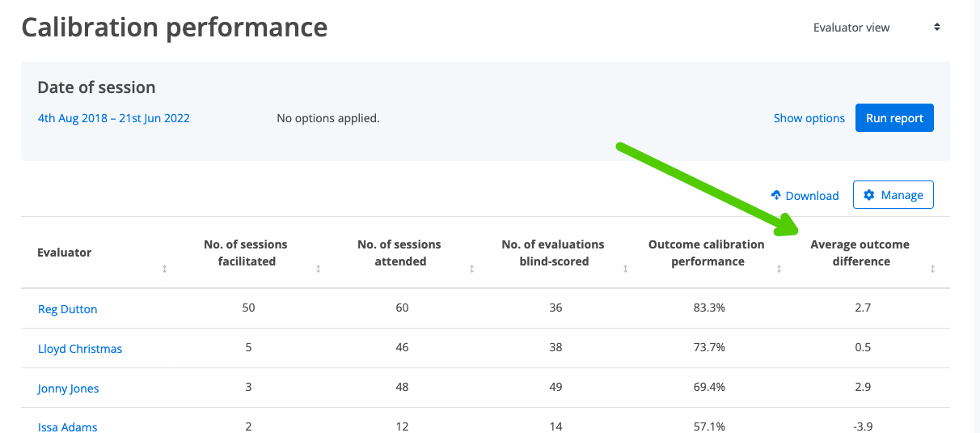Open Jonny Jones evaluator link
Screen dimensions: 980x433
(69, 388)
